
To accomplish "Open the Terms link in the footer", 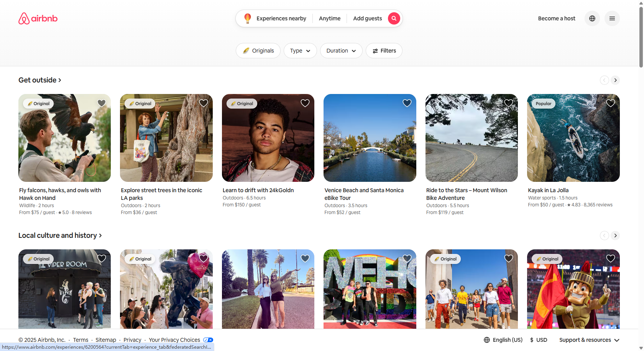I will pyautogui.click(x=80, y=339).
